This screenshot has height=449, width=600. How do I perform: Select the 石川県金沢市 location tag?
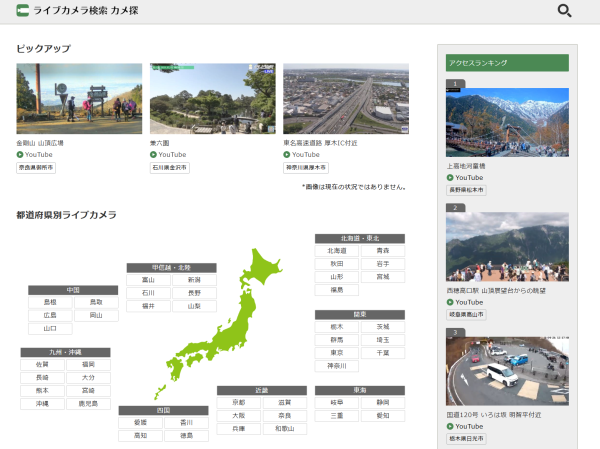170,168
